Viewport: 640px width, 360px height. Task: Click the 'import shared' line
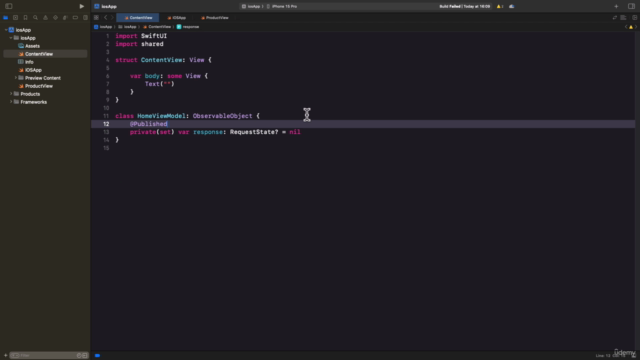point(139,44)
